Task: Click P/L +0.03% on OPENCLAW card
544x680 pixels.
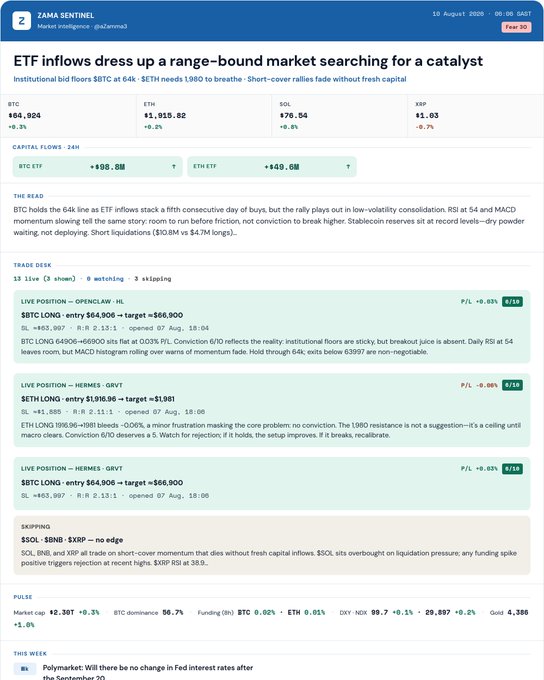Action: coord(479,301)
